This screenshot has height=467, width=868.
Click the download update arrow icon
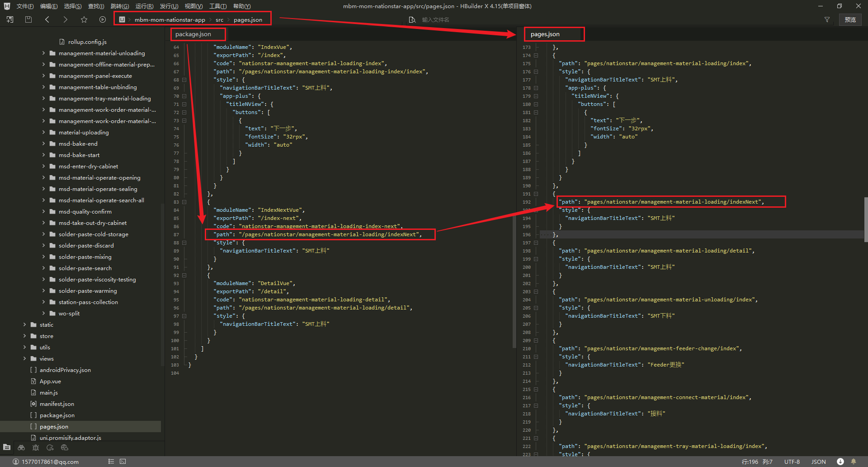coord(840,462)
